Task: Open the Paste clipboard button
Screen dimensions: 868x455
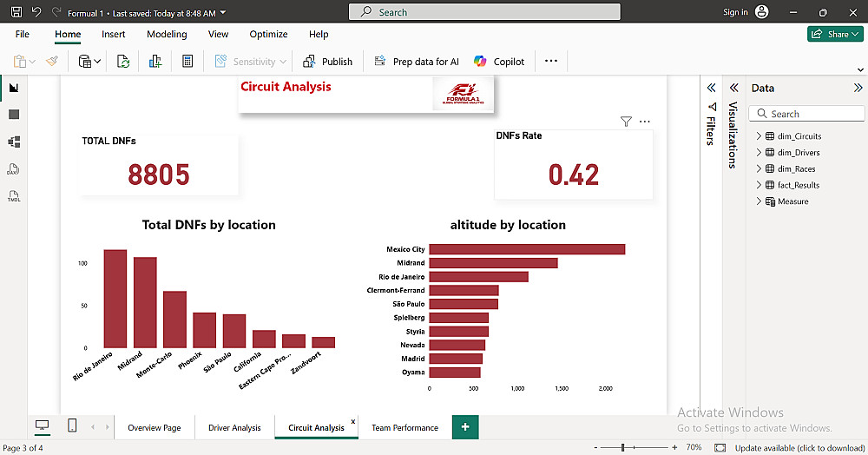Action: (x=20, y=62)
